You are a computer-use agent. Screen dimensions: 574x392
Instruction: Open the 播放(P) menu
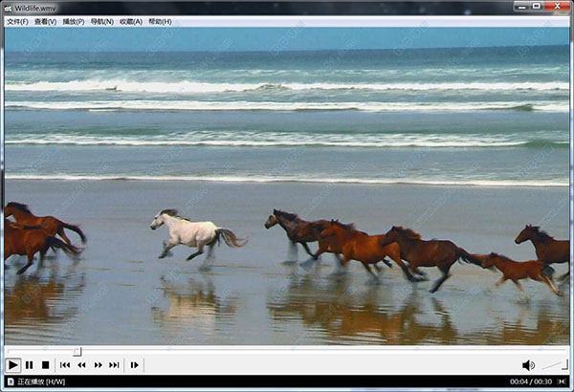coord(74,21)
